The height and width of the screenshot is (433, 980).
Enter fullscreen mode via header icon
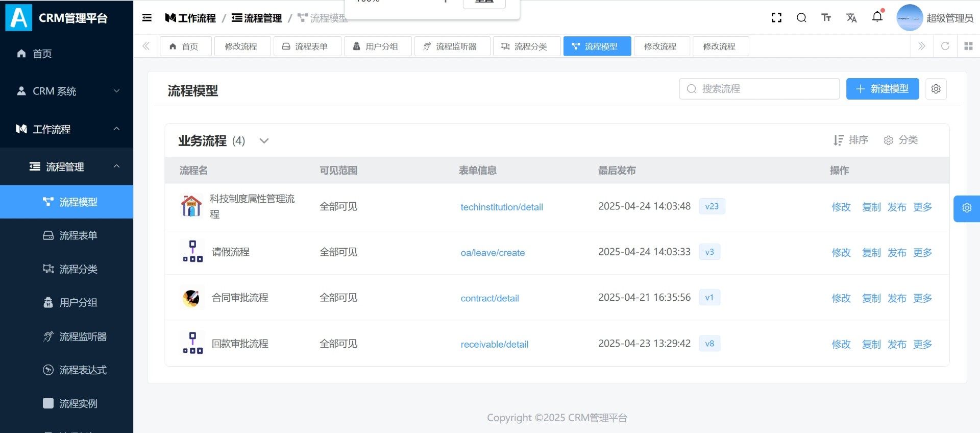(776, 18)
